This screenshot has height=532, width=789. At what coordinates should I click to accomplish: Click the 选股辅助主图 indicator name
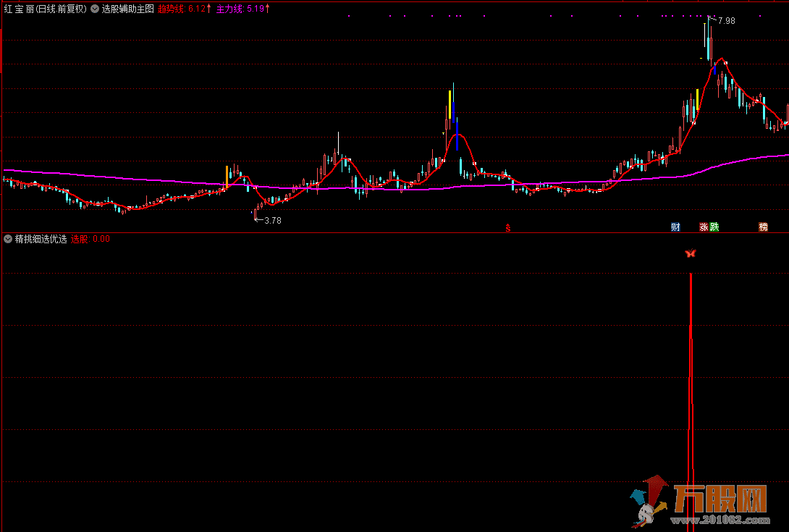[x=128, y=9]
